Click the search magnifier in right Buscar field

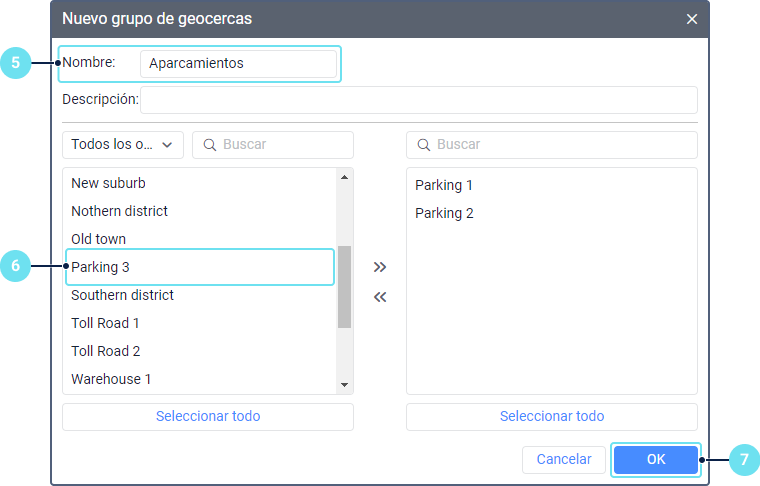424,145
